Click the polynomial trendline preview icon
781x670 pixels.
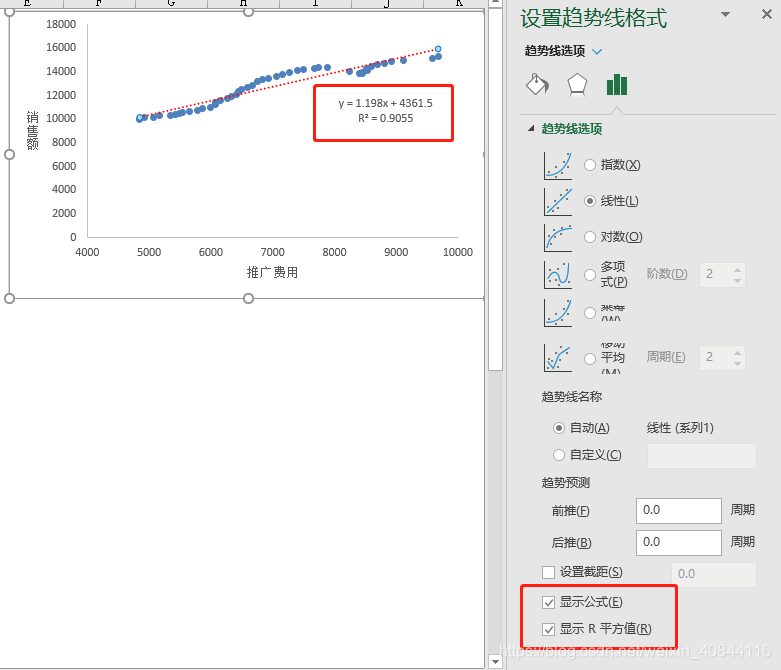[x=558, y=274]
